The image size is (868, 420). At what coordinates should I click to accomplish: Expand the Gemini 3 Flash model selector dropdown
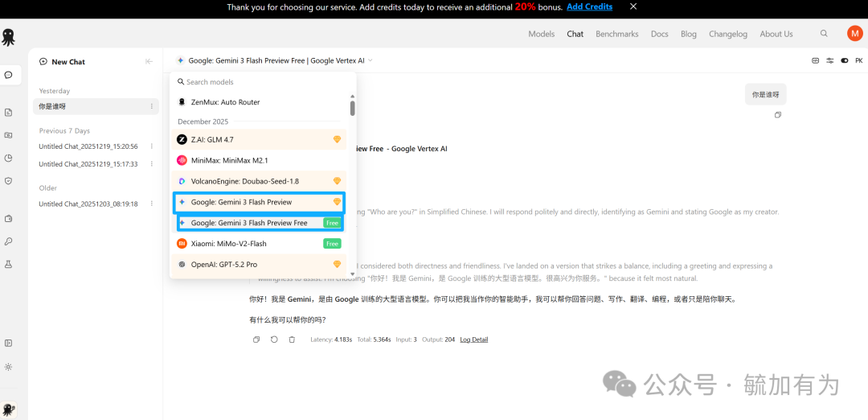point(274,60)
